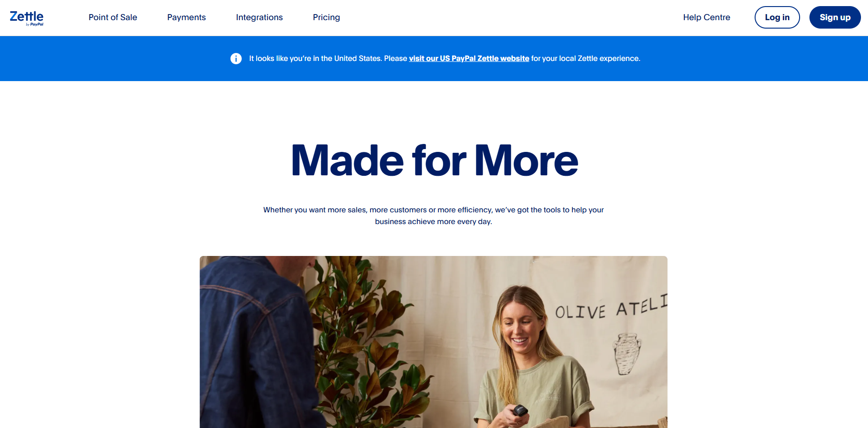Click the United States notice text in banner
The height and width of the screenshot is (428, 868).
[x=328, y=59]
